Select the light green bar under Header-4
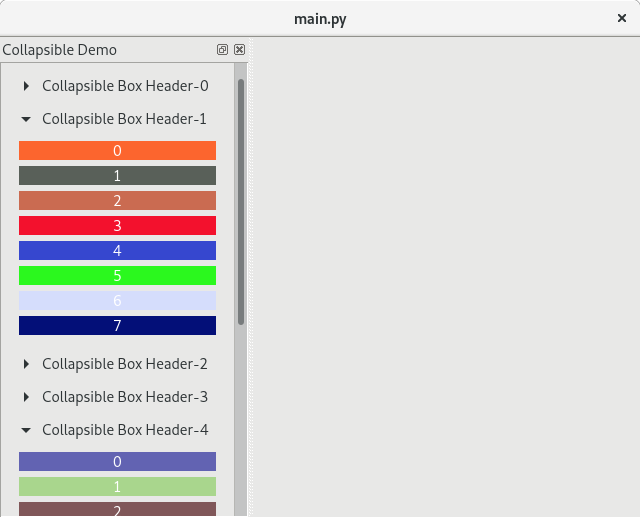This screenshot has width=640, height=517. [117, 487]
